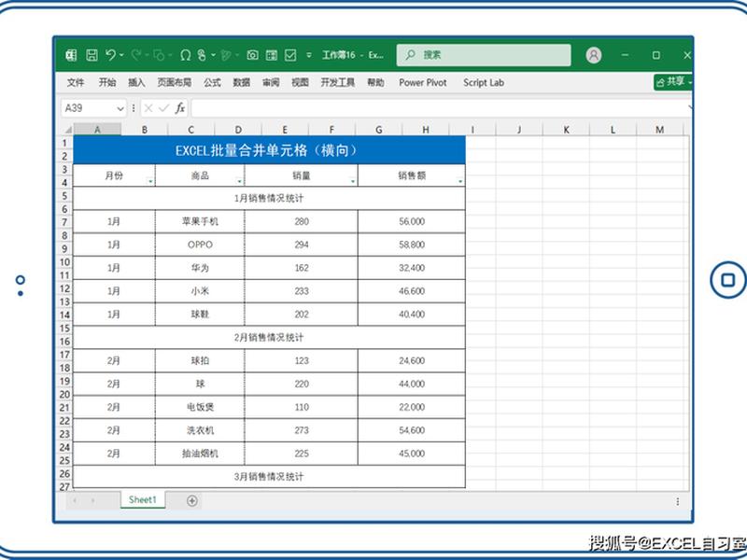Click the fx Insert Function icon

click(179, 108)
